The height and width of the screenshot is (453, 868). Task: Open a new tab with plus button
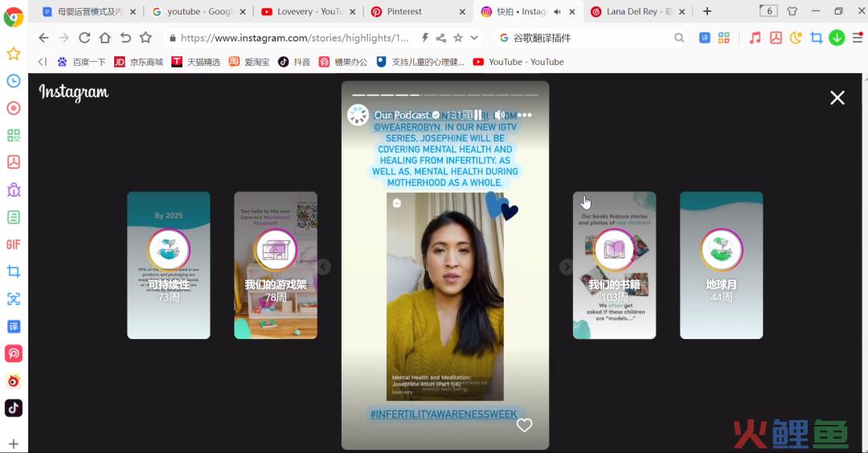pos(707,11)
